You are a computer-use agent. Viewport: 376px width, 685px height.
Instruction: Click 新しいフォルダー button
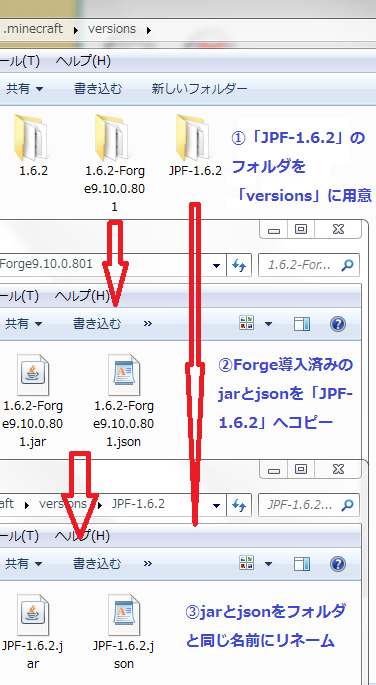tap(200, 89)
